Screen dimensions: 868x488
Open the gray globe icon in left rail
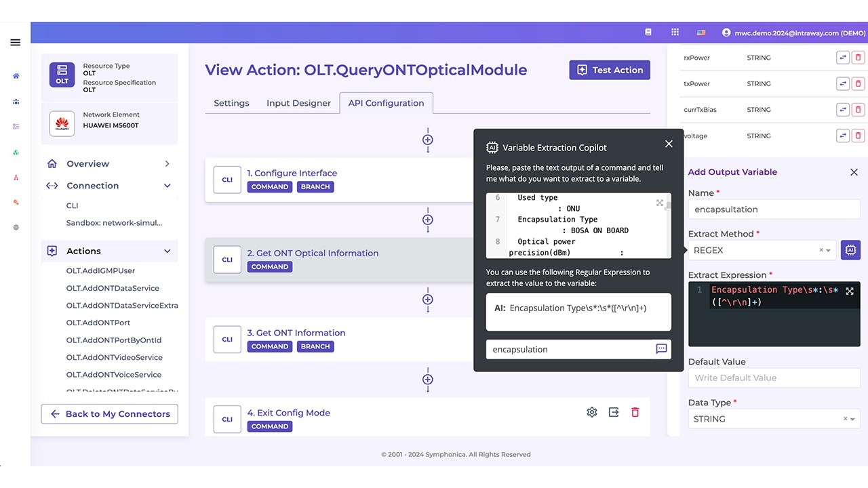(16, 228)
